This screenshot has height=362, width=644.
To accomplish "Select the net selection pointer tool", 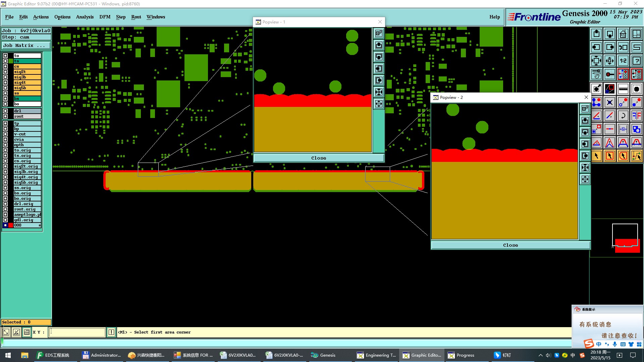I will [636, 156].
